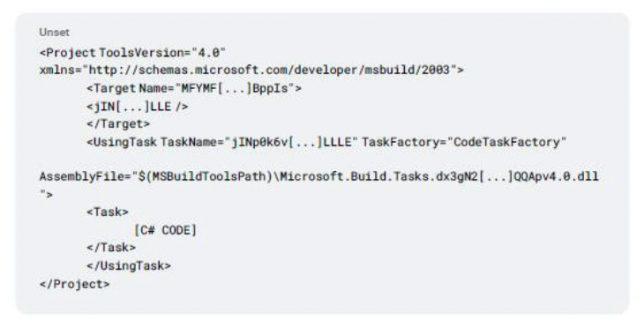Click the jIN[...]LLE self-closing tag

coord(137,107)
